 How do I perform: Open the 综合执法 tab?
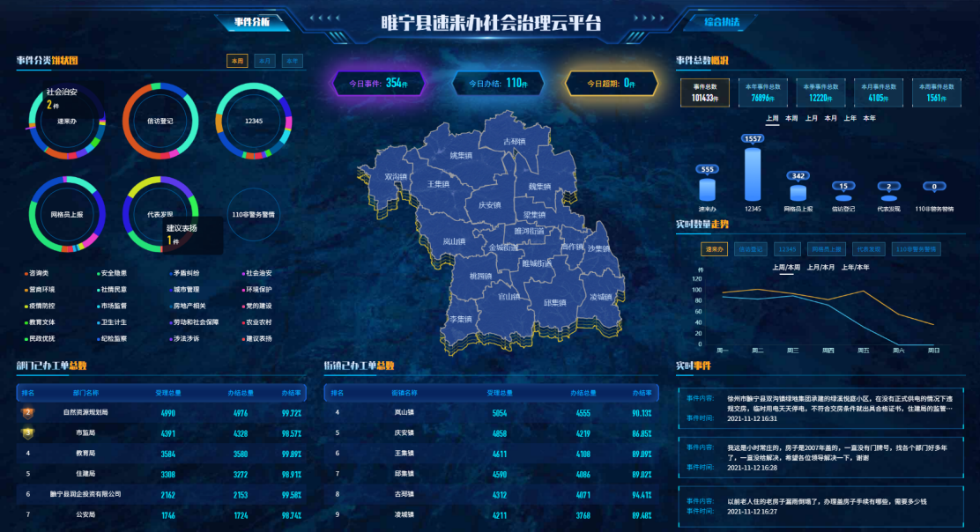coord(722,21)
